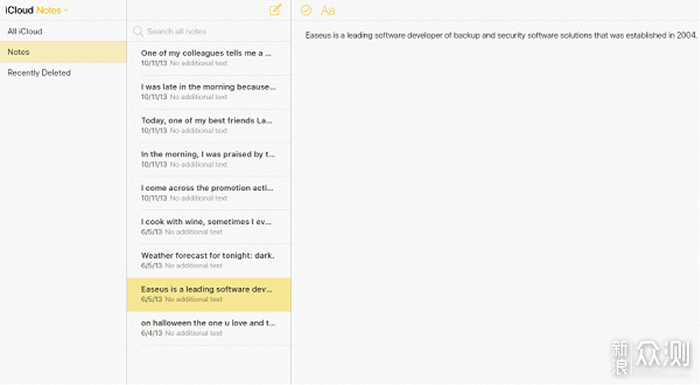The image size is (700, 385).
Task: Open note 'I was late in the morning because...'
Action: (x=209, y=92)
